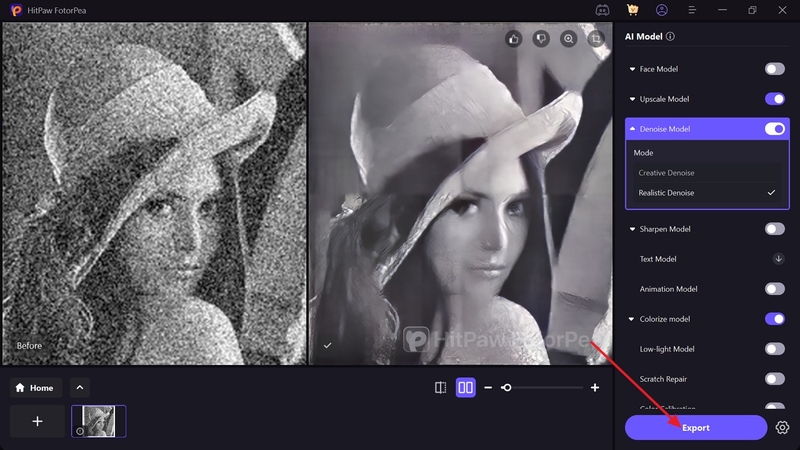Open the hamburger menu in title bar

point(692,10)
